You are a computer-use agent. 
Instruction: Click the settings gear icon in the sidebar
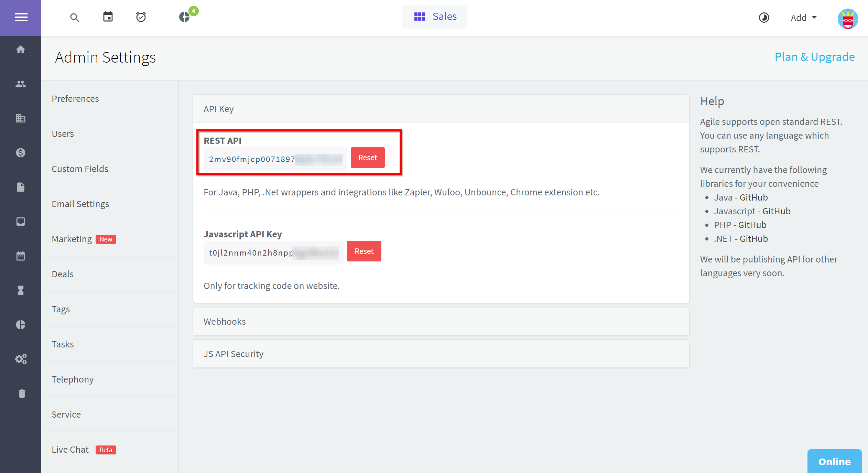(x=21, y=359)
